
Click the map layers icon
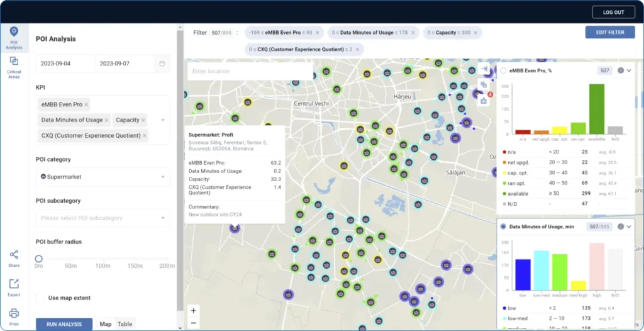pyautogui.click(x=484, y=85)
